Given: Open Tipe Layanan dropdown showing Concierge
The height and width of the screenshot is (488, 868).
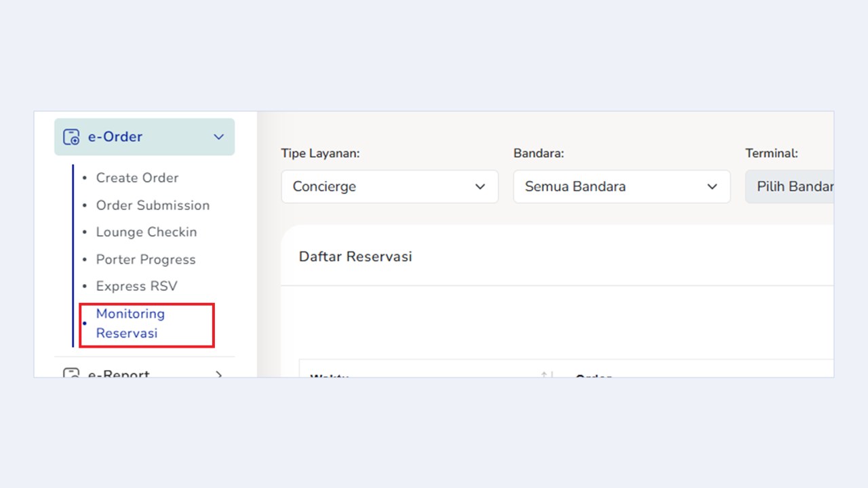Looking at the screenshot, I should (x=390, y=186).
